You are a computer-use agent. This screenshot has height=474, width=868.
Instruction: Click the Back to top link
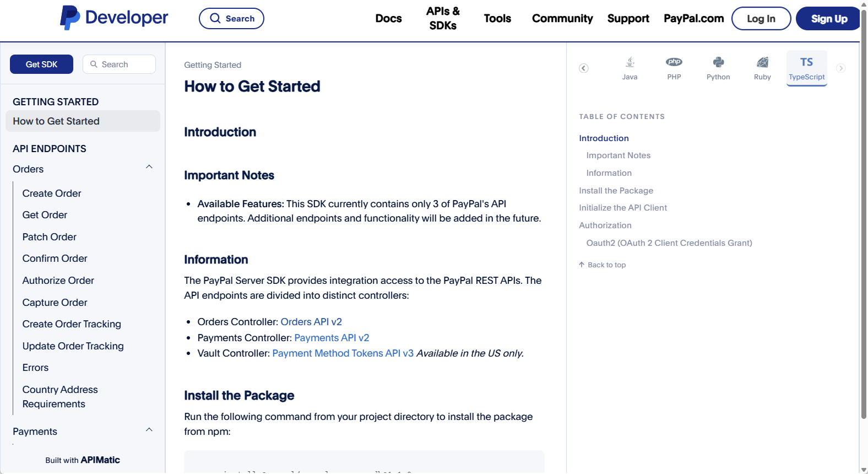[603, 265]
